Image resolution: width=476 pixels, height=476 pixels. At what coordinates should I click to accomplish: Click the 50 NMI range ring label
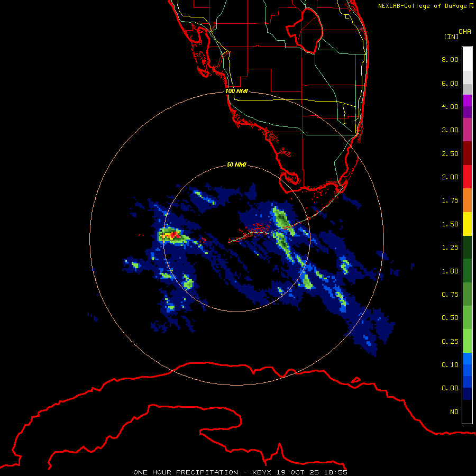pyautogui.click(x=236, y=164)
